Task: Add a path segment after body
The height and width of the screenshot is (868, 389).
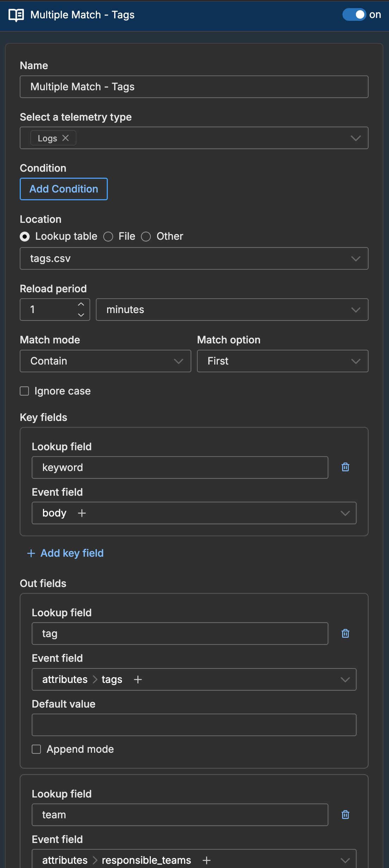Action: [x=82, y=513]
